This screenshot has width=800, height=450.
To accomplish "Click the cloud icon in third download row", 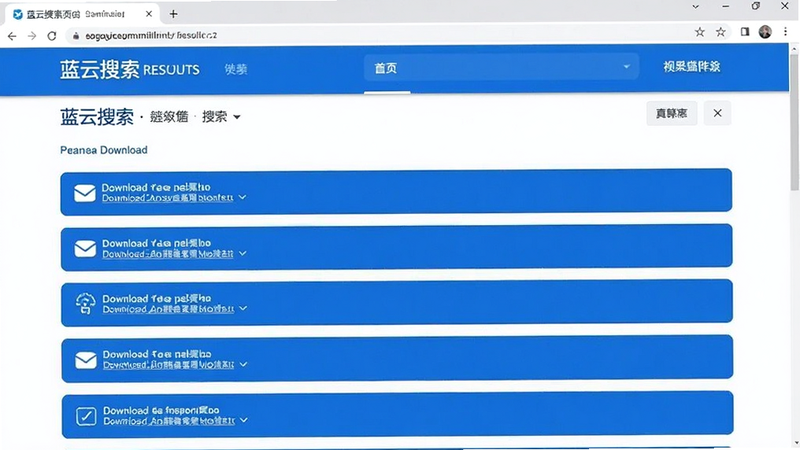I will click(x=85, y=304).
